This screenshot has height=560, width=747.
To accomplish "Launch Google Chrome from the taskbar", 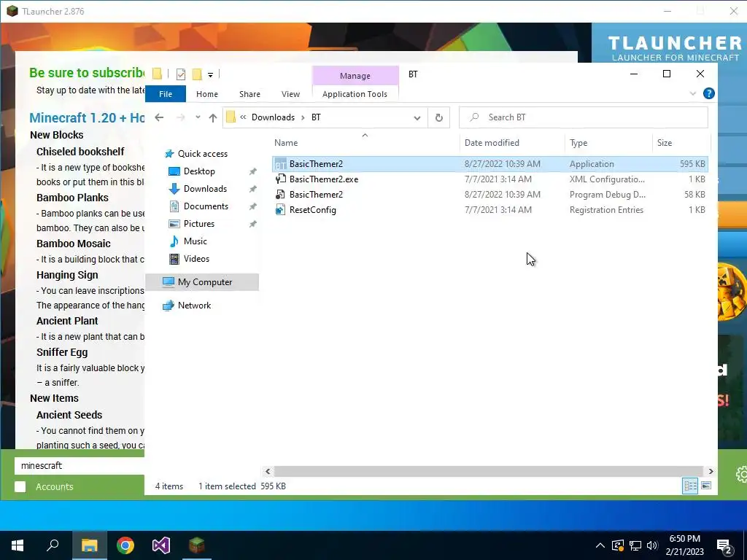I will coord(125,545).
